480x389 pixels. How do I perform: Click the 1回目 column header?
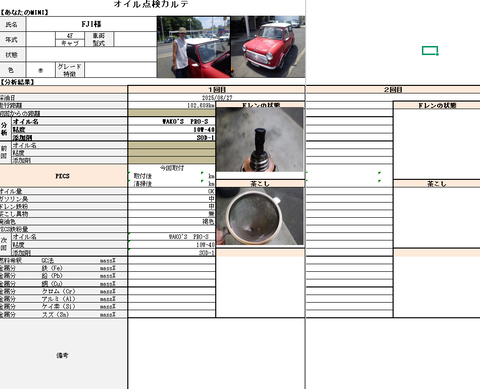pyautogui.click(x=217, y=90)
